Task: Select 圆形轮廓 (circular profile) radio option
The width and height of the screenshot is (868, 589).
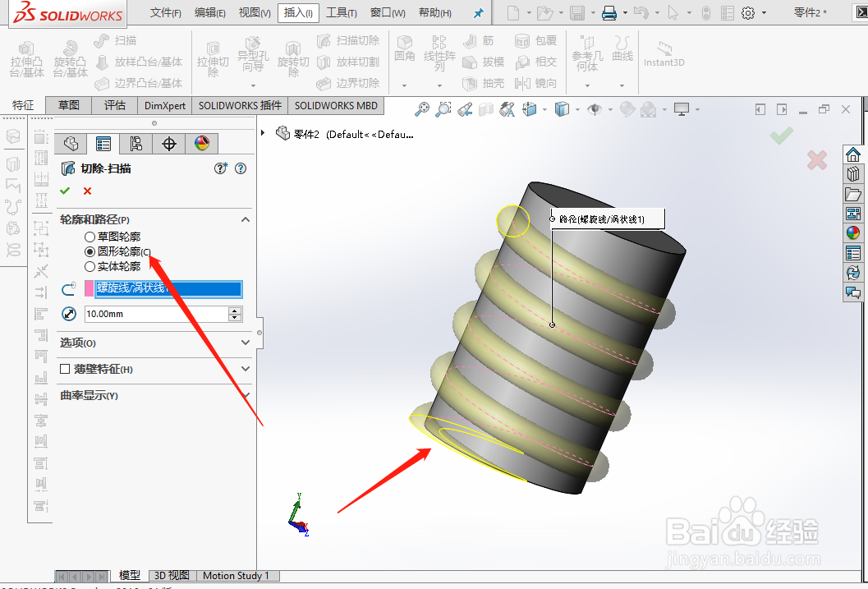Action: coord(90,252)
